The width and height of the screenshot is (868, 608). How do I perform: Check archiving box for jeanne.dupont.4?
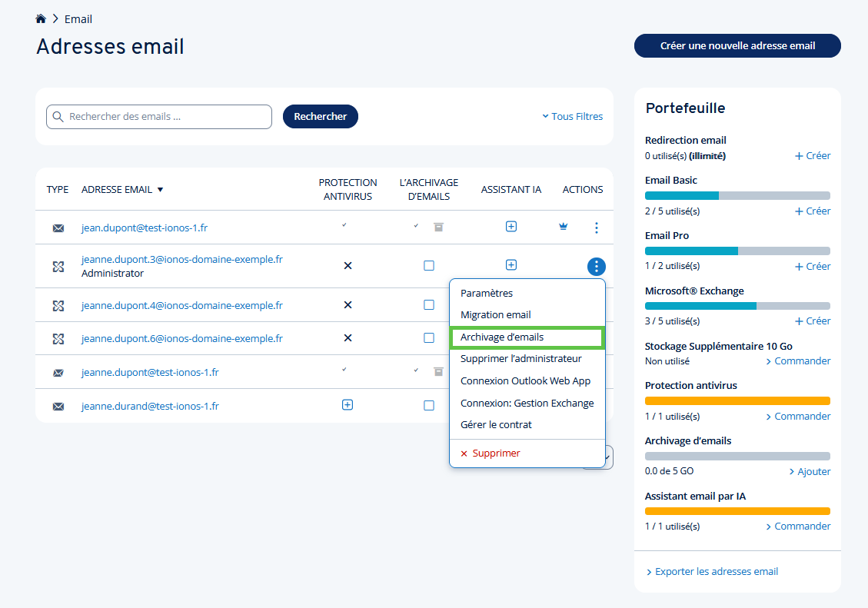pyautogui.click(x=429, y=305)
